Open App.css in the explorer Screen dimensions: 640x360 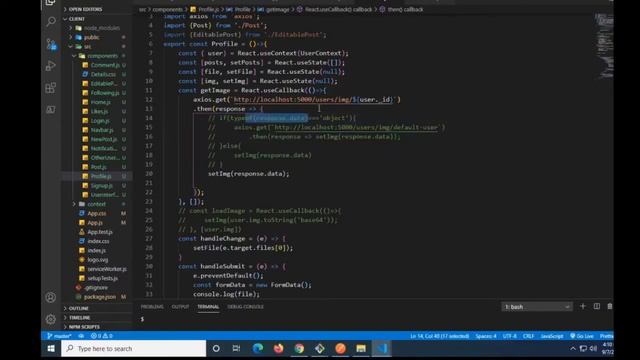97,213
